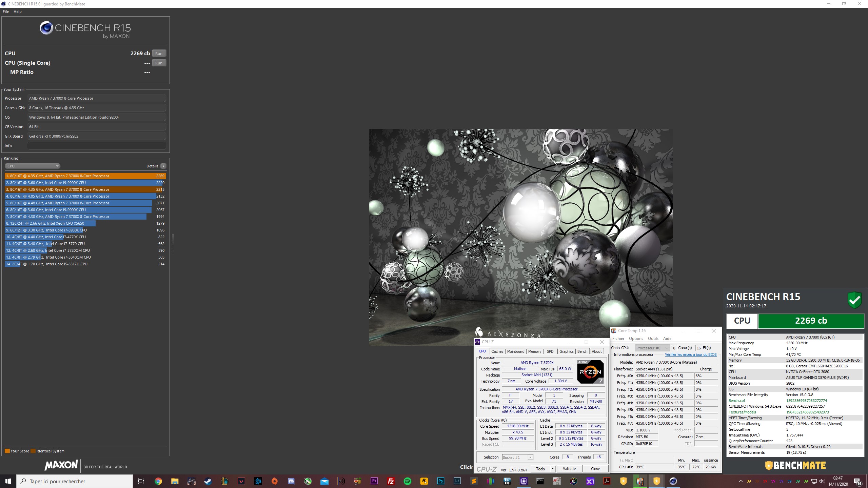The image size is (868, 488).
Task: Open the Cinebench Help menu
Action: coord(18,12)
